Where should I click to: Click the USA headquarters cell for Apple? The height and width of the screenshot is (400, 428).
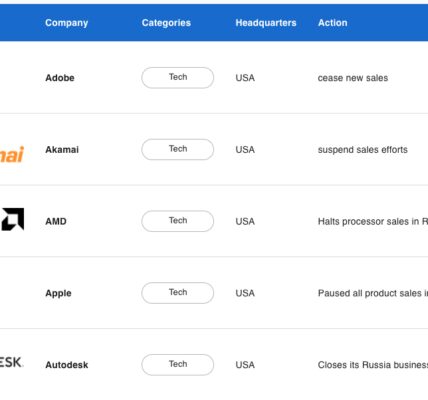[x=245, y=293]
